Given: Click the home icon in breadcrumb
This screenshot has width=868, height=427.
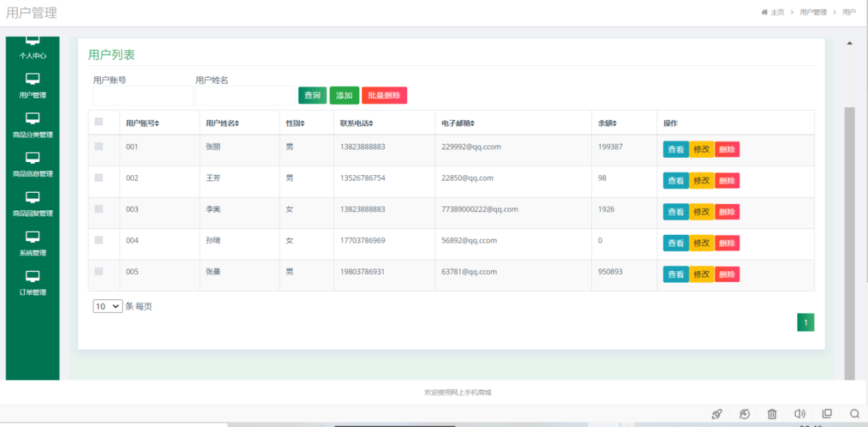Looking at the screenshot, I should tap(765, 13).
